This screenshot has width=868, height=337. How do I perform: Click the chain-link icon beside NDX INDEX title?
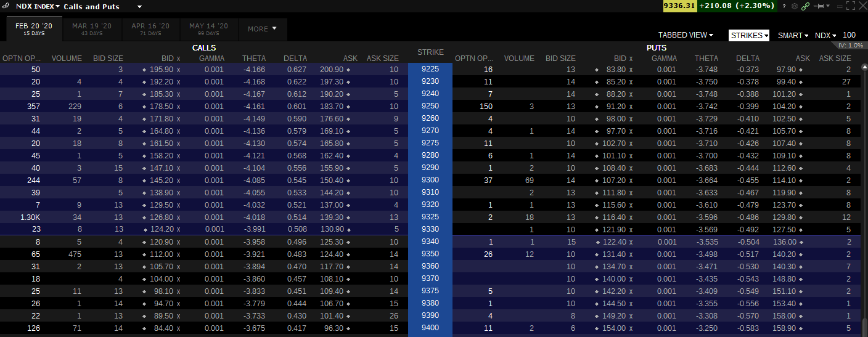tap(6, 6)
